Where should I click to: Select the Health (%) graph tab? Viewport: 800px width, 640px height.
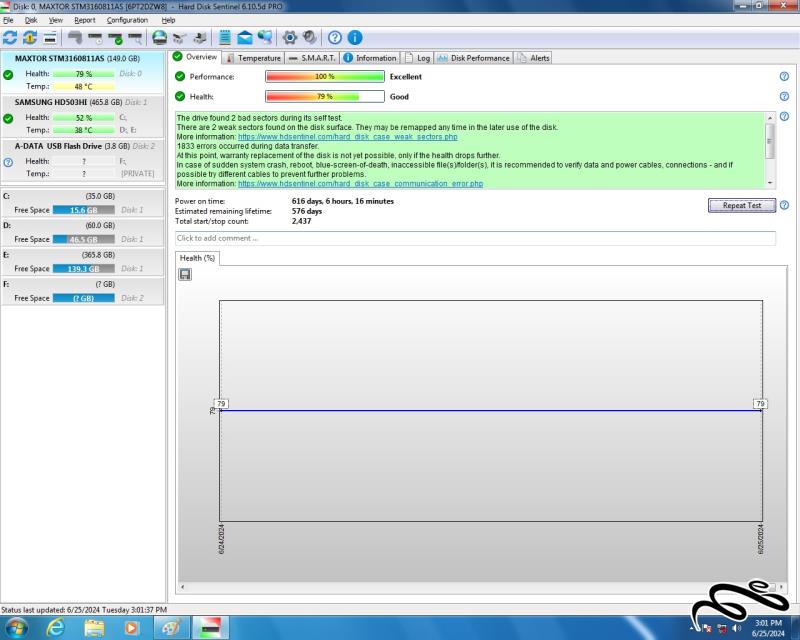tap(197, 258)
